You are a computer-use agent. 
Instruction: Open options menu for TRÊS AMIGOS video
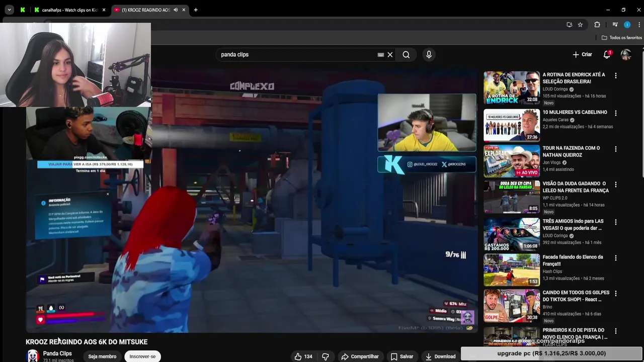point(615,222)
